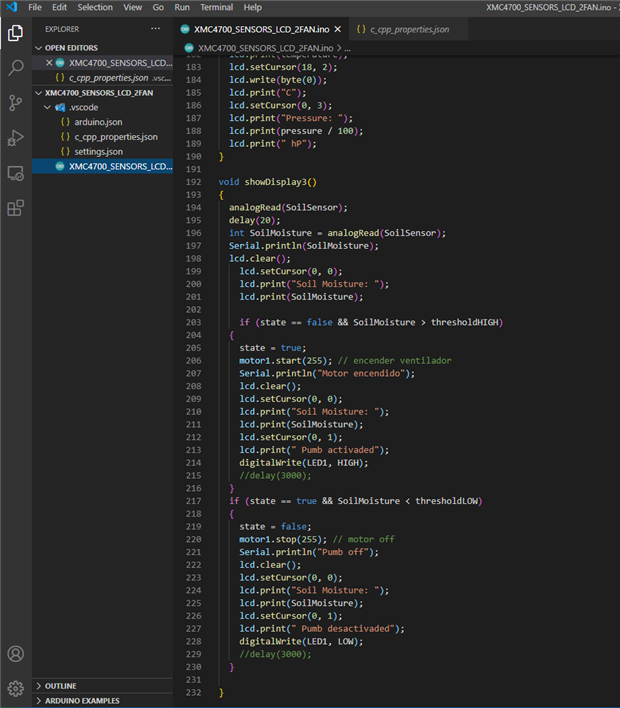Close the XMC4700_SENSORS_LCD_2FAN.ino editor tab
The height and width of the screenshot is (708, 620).
click(x=335, y=29)
